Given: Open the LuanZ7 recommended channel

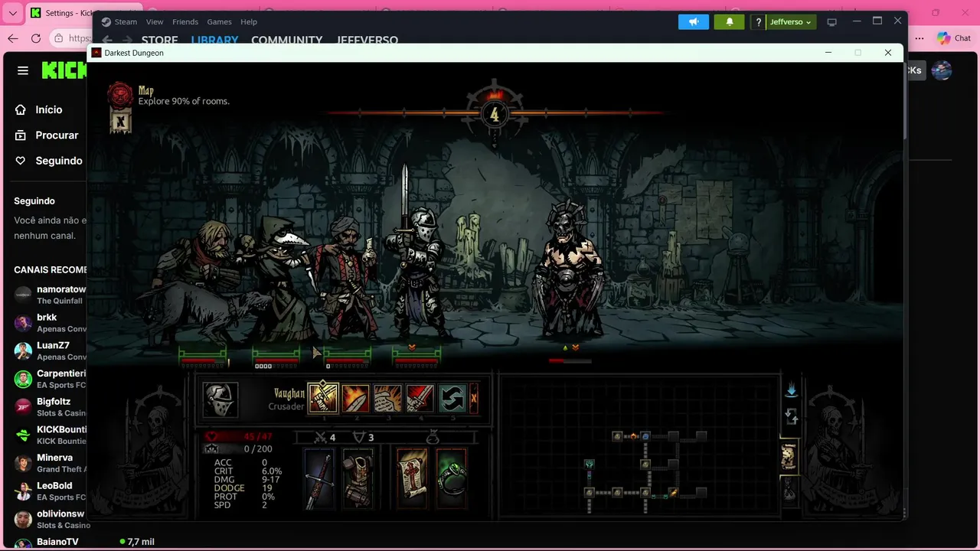Looking at the screenshot, I should (51, 350).
